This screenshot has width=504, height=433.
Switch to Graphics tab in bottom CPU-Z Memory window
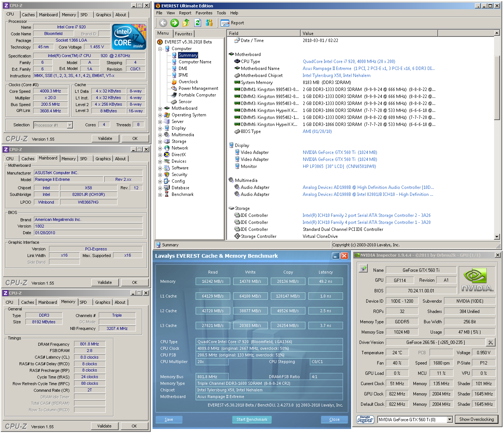click(x=102, y=302)
